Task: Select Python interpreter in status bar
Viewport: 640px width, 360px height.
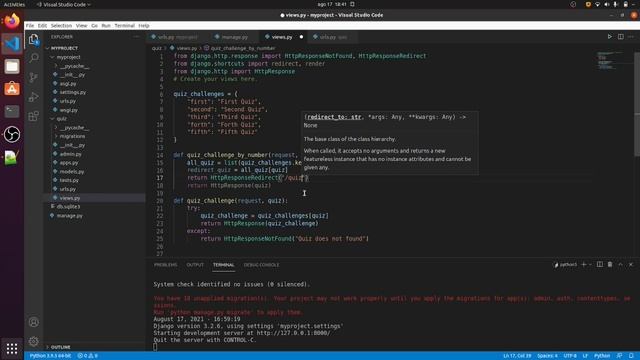Action: (x=50, y=356)
